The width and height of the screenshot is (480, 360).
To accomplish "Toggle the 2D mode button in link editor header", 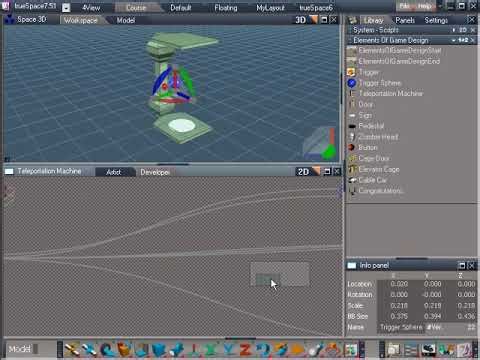I will (303, 172).
